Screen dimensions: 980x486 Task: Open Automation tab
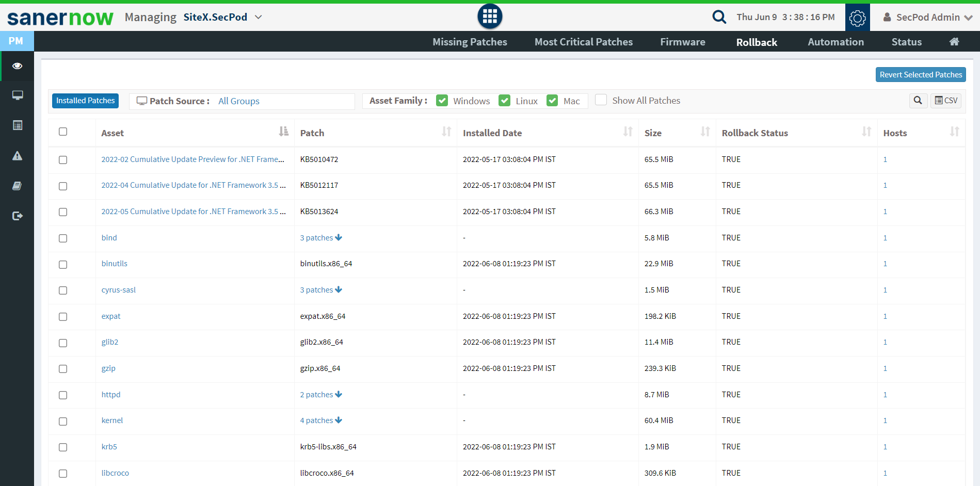(x=836, y=42)
